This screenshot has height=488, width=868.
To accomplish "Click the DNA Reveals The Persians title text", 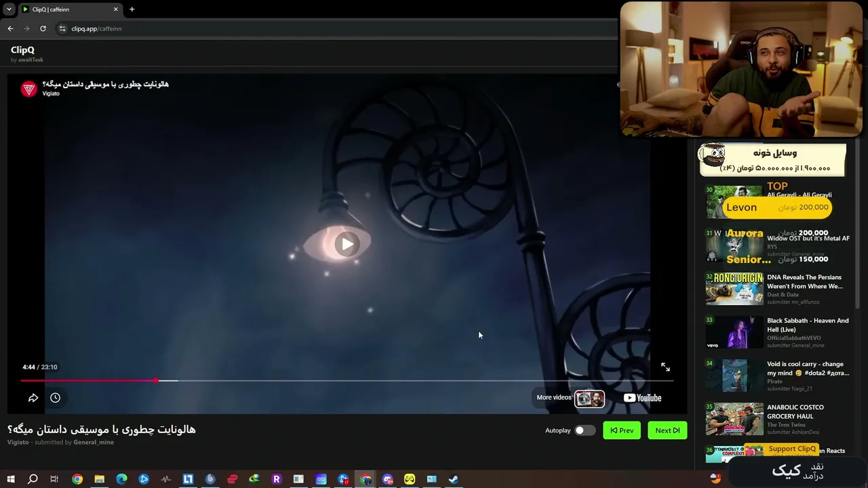I will coord(805,282).
